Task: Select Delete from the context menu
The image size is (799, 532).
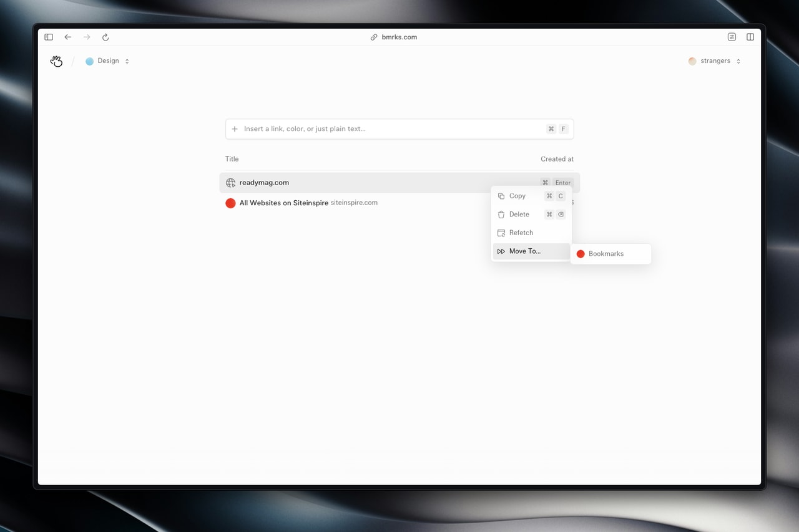Action: click(x=519, y=214)
